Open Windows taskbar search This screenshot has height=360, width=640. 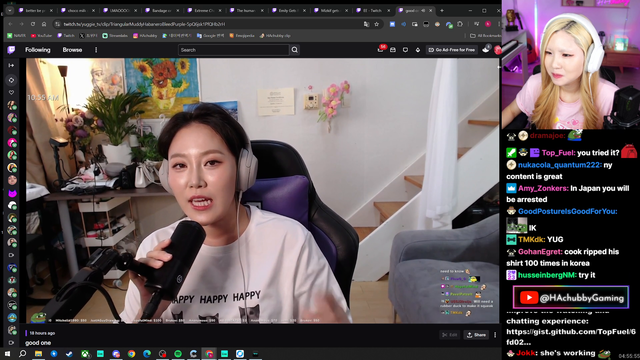(22, 353)
